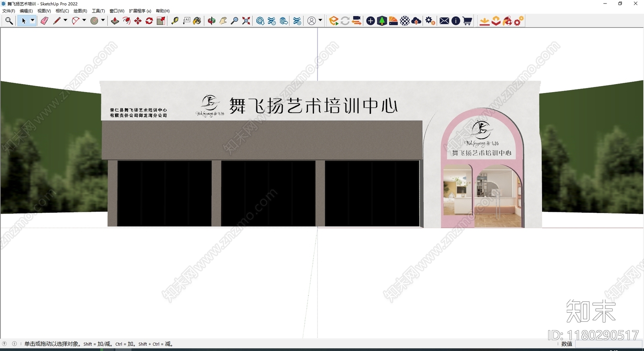The image size is (644, 351).
Task: Click the cloud upload icon
Action: (x=417, y=21)
